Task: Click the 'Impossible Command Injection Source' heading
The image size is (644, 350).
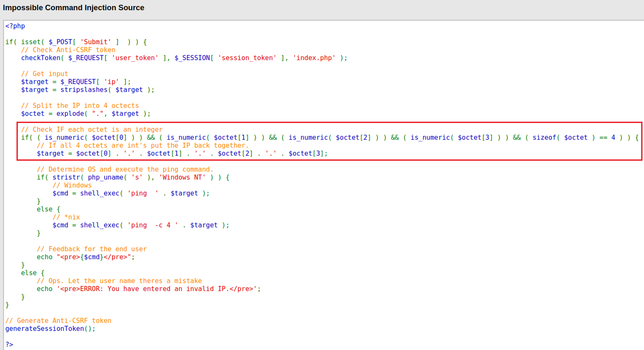Action: pyautogui.click(x=73, y=8)
